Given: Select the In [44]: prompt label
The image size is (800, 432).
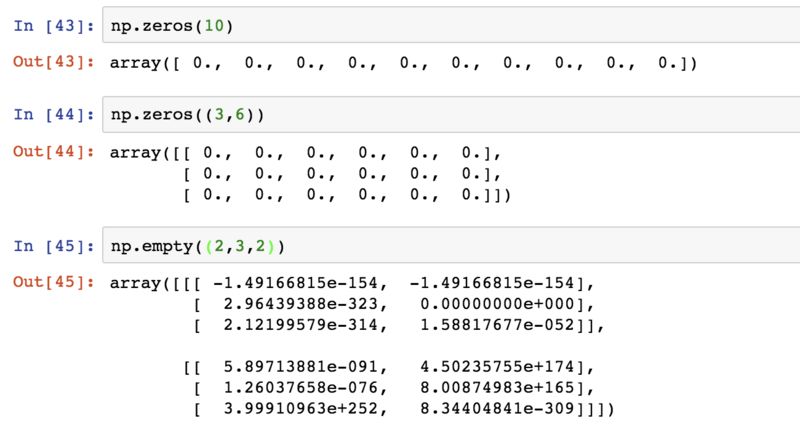Looking at the screenshot, I should pyautogui.click(x=54, y=114).
